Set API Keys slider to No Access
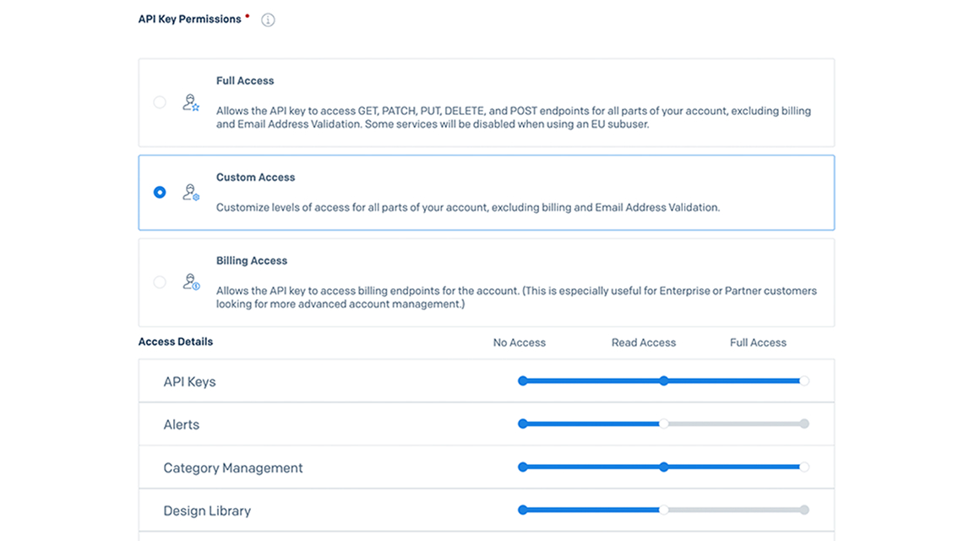This screenshot has width=980, height=541. click(523, 381)
